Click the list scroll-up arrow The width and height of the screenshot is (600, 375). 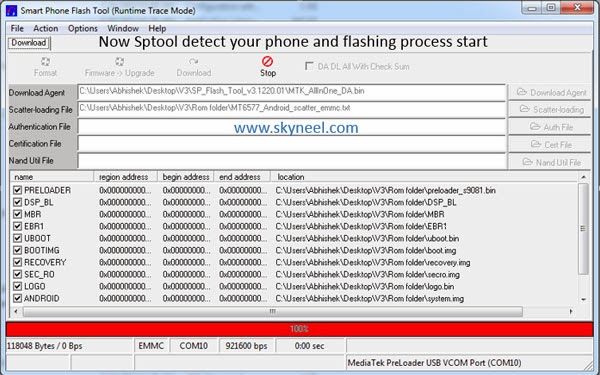tap(583, 177)
